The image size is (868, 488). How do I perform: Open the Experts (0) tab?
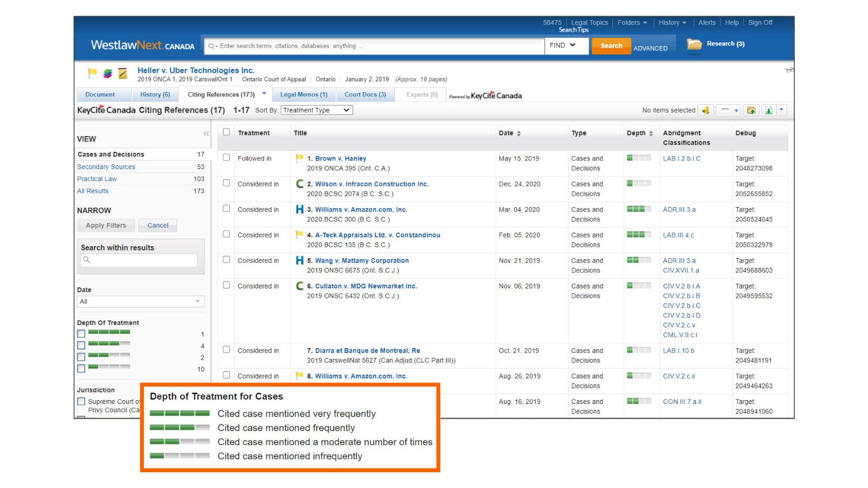(422, 94)
